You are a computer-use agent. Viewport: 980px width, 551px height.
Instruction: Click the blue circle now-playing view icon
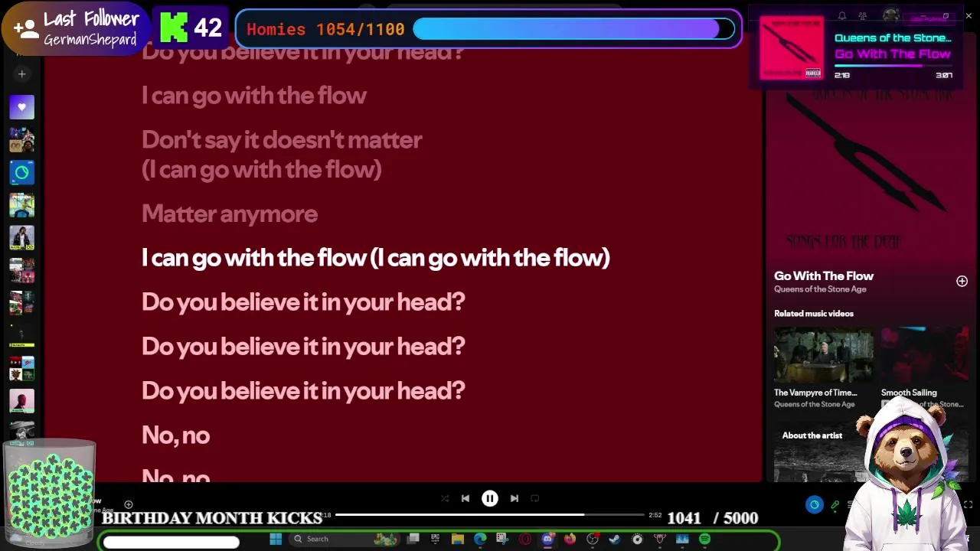pos(814,504)
